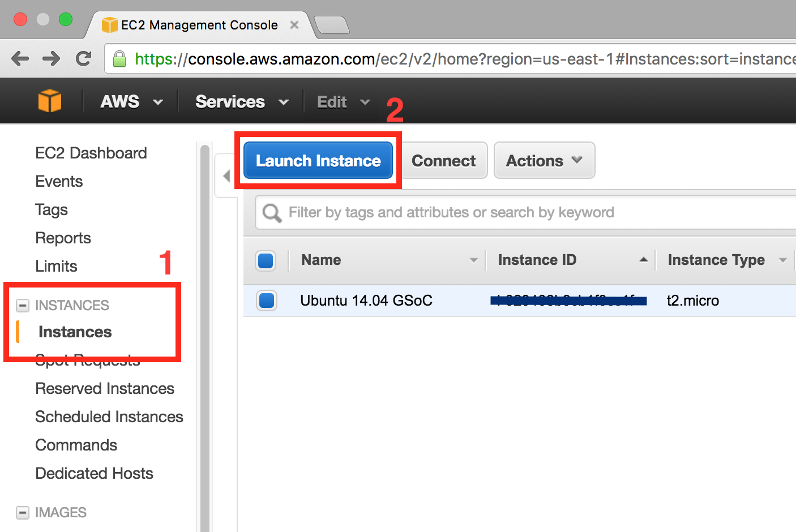Toggle the select-all instances checkbox
The height and width of the screenshot is (532, 796).
tap(266, 260)
